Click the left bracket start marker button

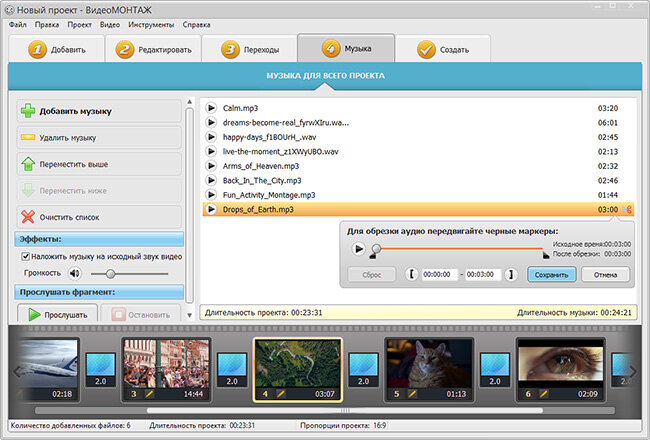411,274
